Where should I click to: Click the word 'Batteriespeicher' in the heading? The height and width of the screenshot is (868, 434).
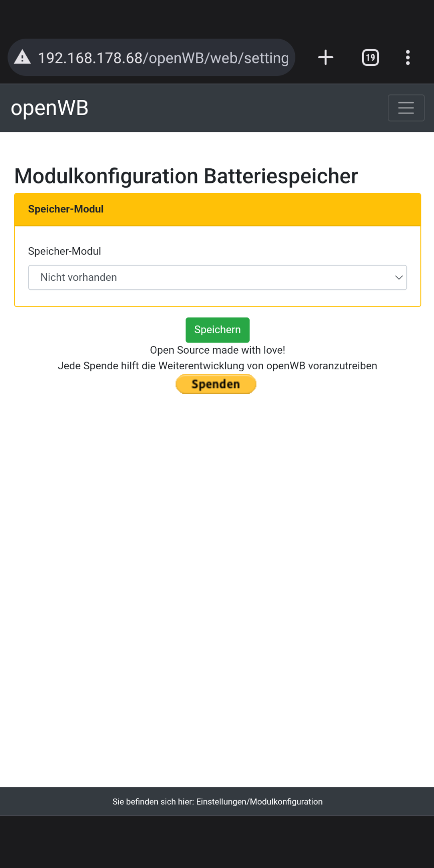pos(281,176)
